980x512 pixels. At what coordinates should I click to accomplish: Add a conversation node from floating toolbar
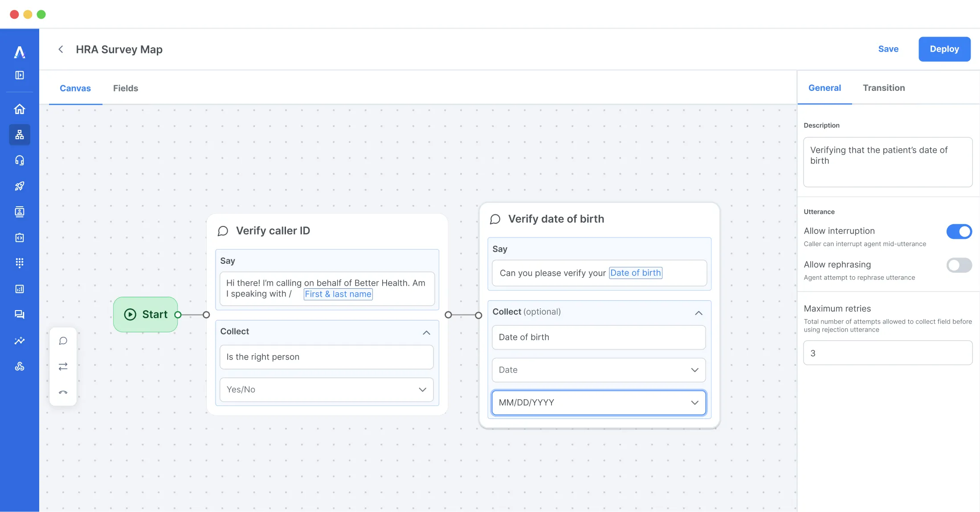(63, 341)
